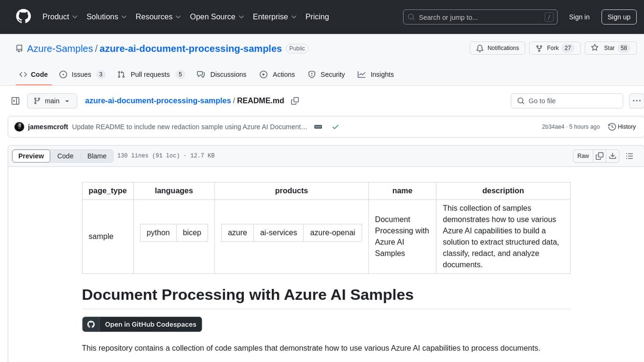This screenshot has width=644, height=362.
Task: Switch to the Issues tab
Action: click(82, 74)
